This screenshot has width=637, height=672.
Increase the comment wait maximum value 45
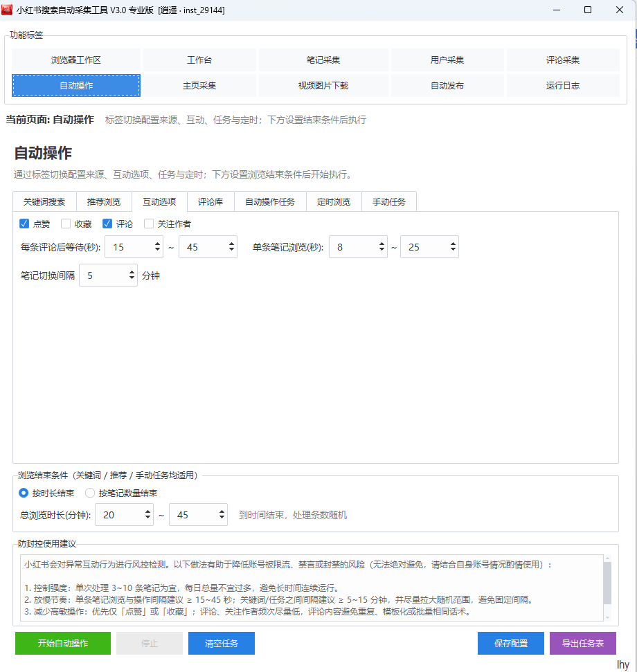pyautogui.click(x=231, y=244)
